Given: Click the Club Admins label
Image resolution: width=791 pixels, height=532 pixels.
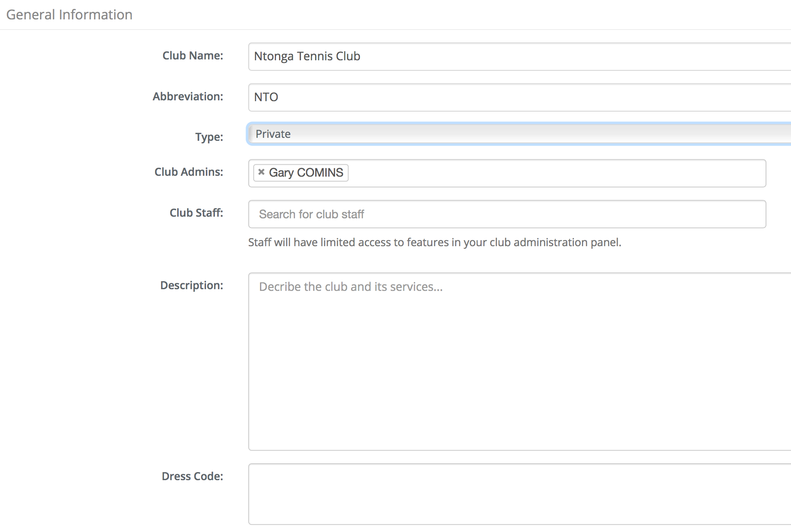Looking at the screenshot, I should pyautogui.click(x=189, y=172).
